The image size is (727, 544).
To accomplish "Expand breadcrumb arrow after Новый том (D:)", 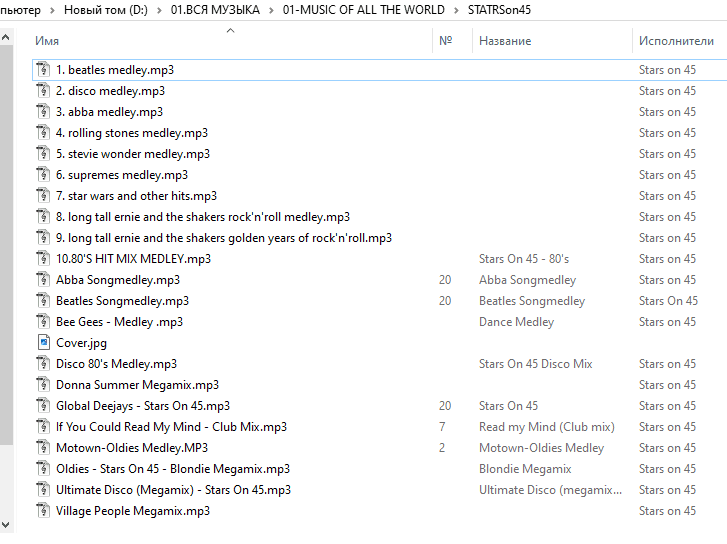I will (x=159, y=10).
